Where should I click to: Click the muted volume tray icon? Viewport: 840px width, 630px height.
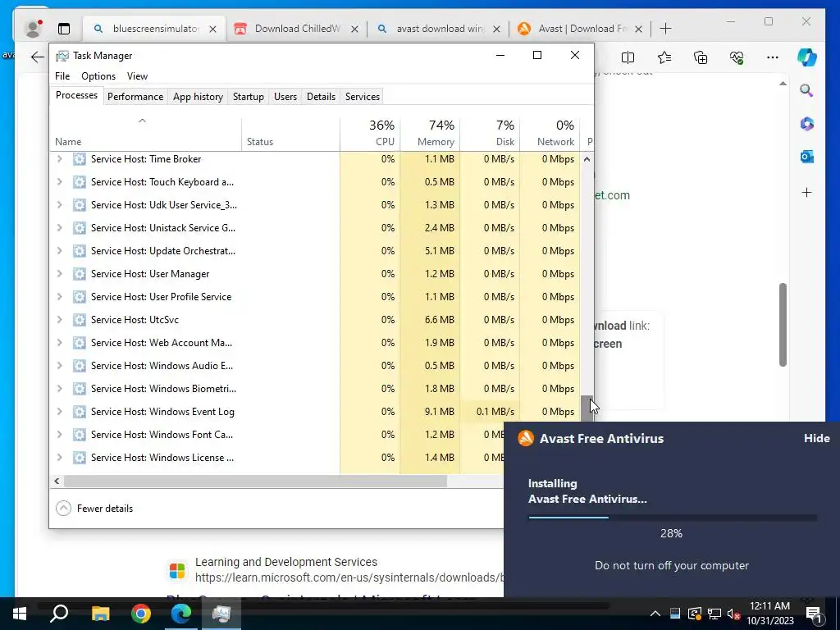[x=734, y=614]
